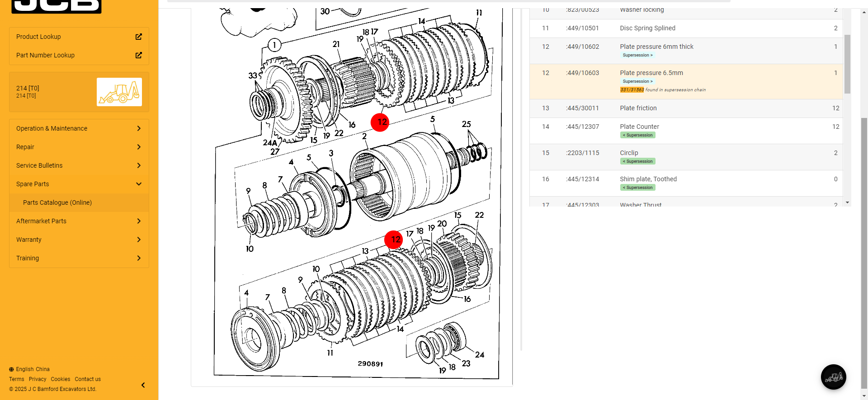Click external link icon beside Part Number Lookup

click(139, 55)
